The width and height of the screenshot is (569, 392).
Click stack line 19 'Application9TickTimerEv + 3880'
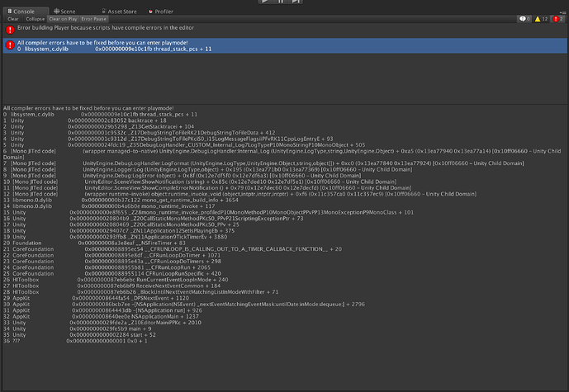pyautogui.click(x=115, y=237)
